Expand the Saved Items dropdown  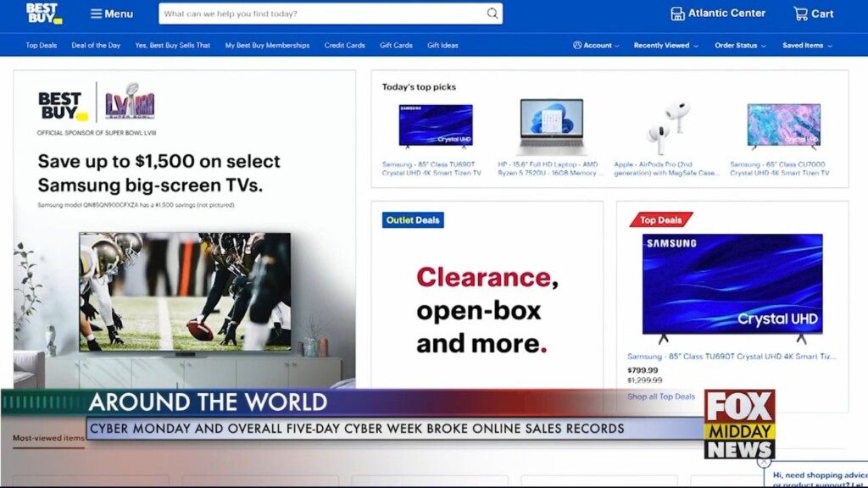pos(807,46)
